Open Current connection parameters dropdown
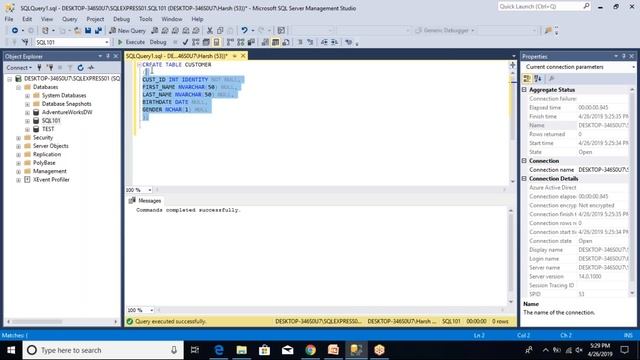Viewport: 640px width, 360px height. click(633, 67)
